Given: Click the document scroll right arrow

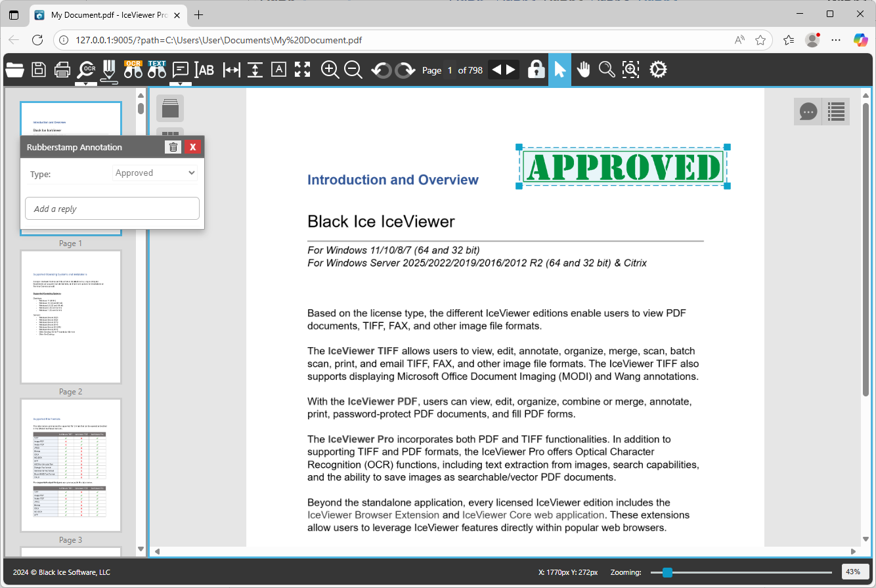Looking at the screenshot, I should click(x=853, y=551).
